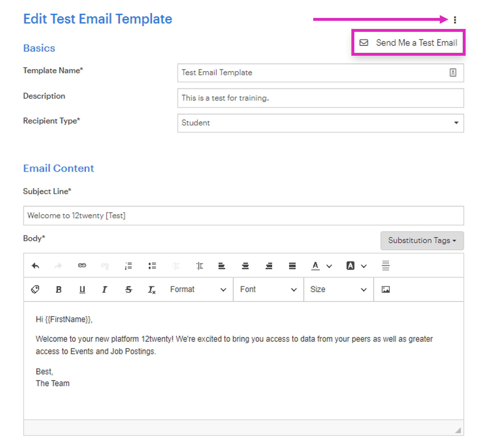
Task: Click the undo arrow in editor toolbar
Action: click(x=35, y=266)
